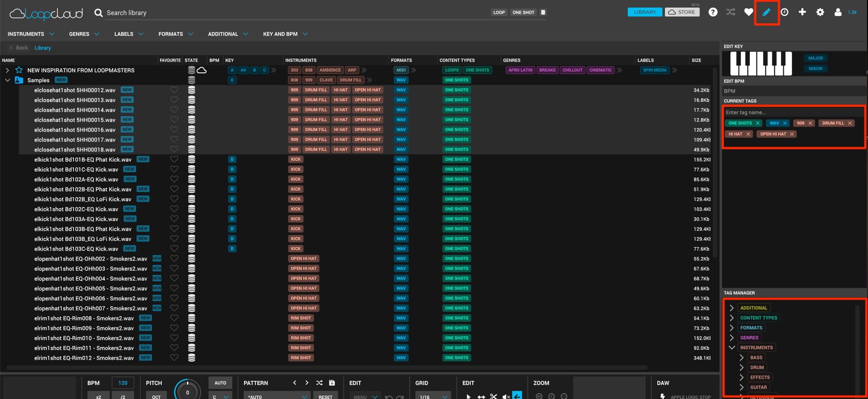Click the /2 BPM button
The width and height of the screenshot is (868, 399).
click(x=123, y=396)
